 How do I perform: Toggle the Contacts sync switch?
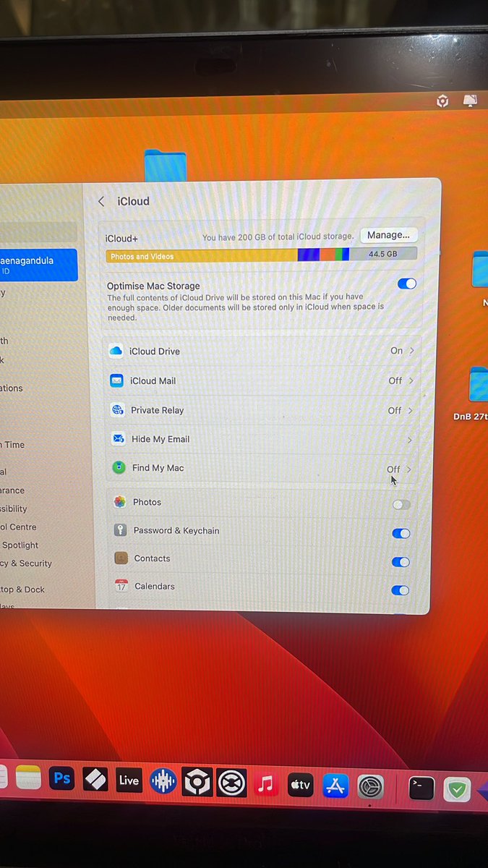pos(400,562)
